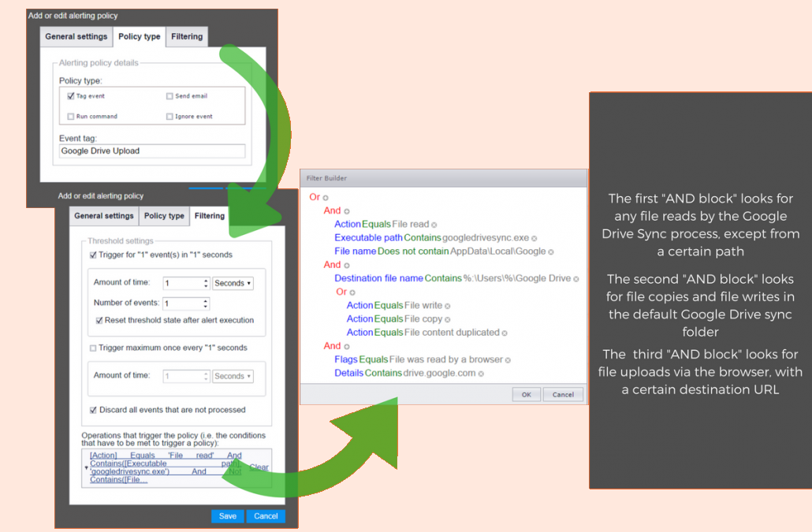
Task: Open the nested Or operator under Destination file name
Action: click(341, 292)
